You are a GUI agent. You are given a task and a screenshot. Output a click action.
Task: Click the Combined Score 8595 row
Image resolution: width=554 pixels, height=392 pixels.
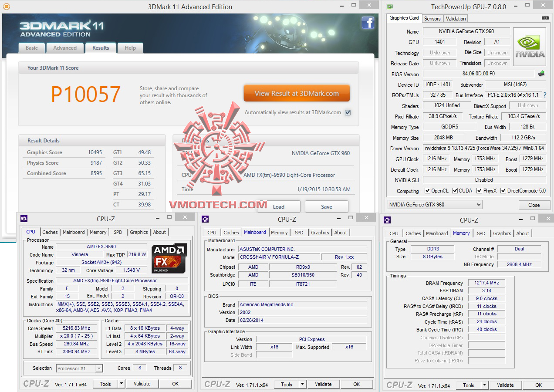click(x=64, y=173)
